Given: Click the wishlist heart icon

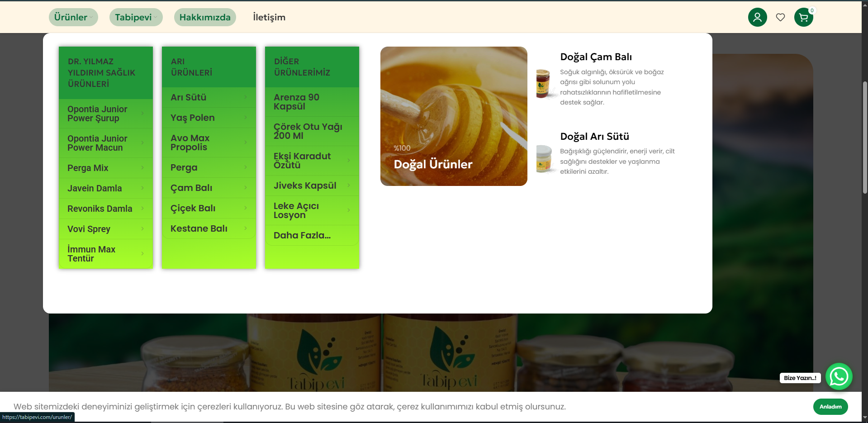Looking at the screenshot, I should [x=780, y=17].
